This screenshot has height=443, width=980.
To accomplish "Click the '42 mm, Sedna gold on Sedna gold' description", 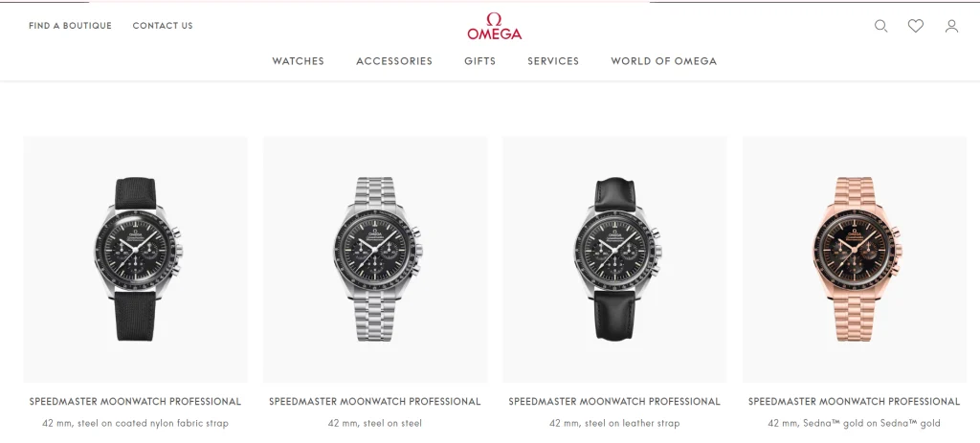I will pos(854,423).
